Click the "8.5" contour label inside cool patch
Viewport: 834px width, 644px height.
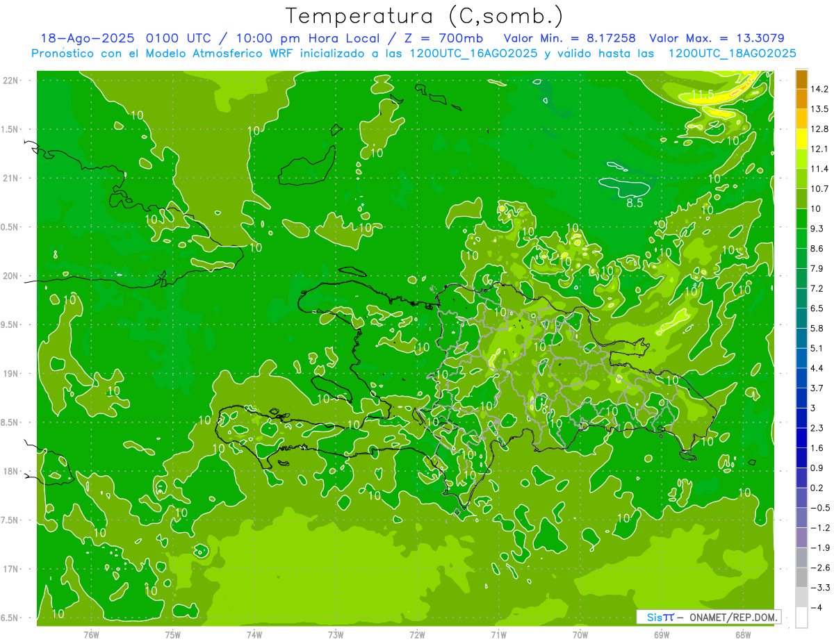(x=635, y=204)
